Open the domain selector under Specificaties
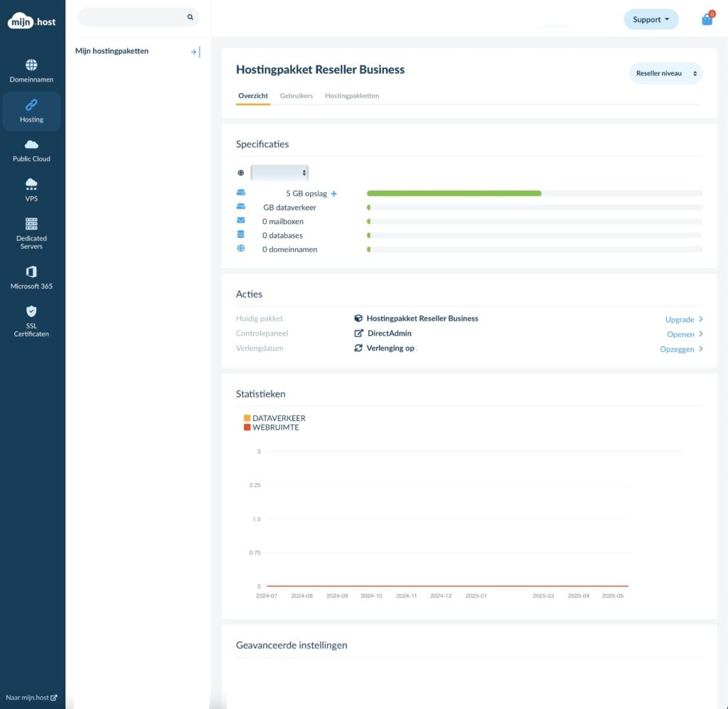728x709 pixels. point(279,173)
